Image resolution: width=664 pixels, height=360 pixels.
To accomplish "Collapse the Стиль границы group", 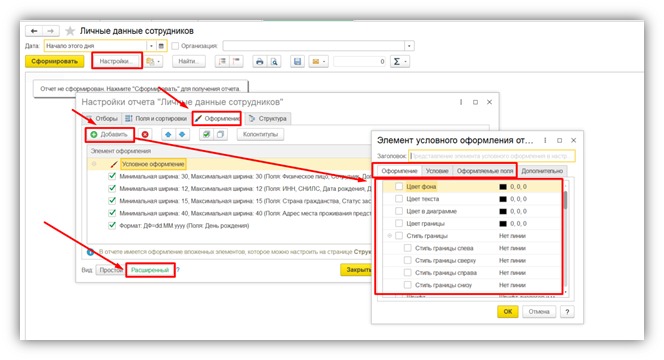I will [x=390, y=235].
